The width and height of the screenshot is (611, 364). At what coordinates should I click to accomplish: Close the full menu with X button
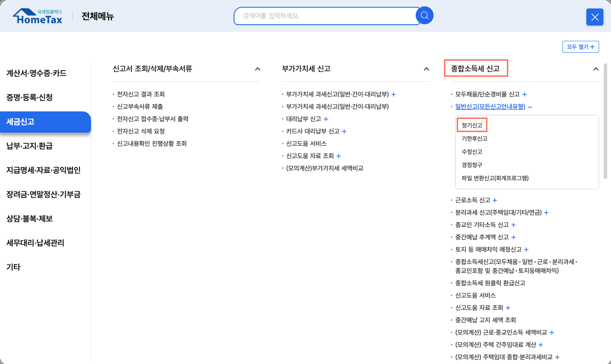[594, 17]
